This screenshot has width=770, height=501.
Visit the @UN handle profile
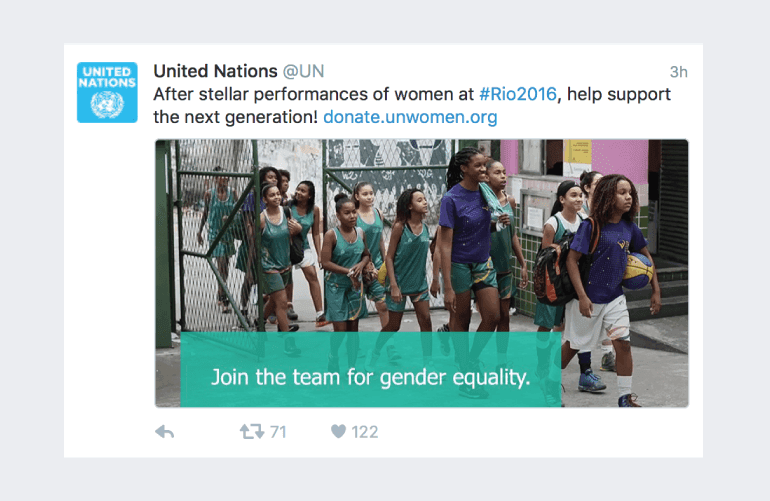303,72
